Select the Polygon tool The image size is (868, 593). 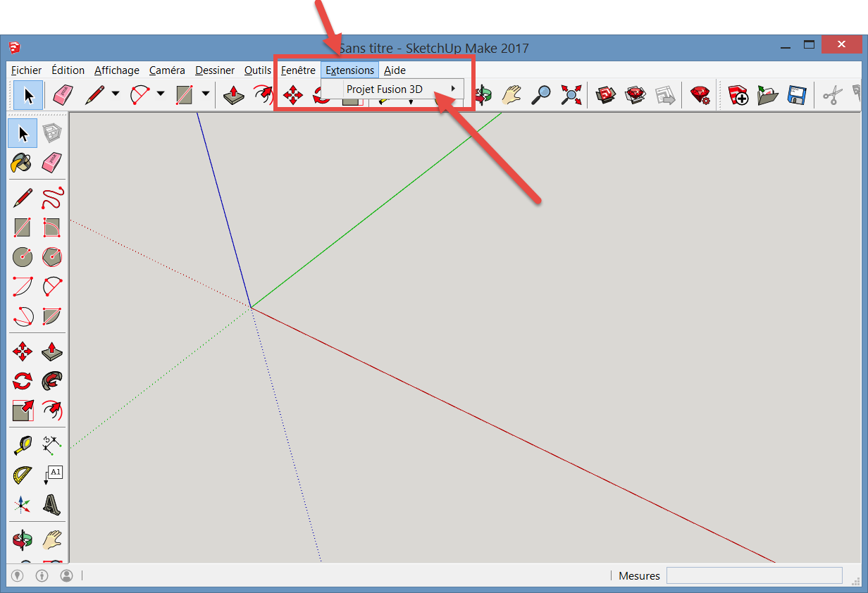(52, 257)
